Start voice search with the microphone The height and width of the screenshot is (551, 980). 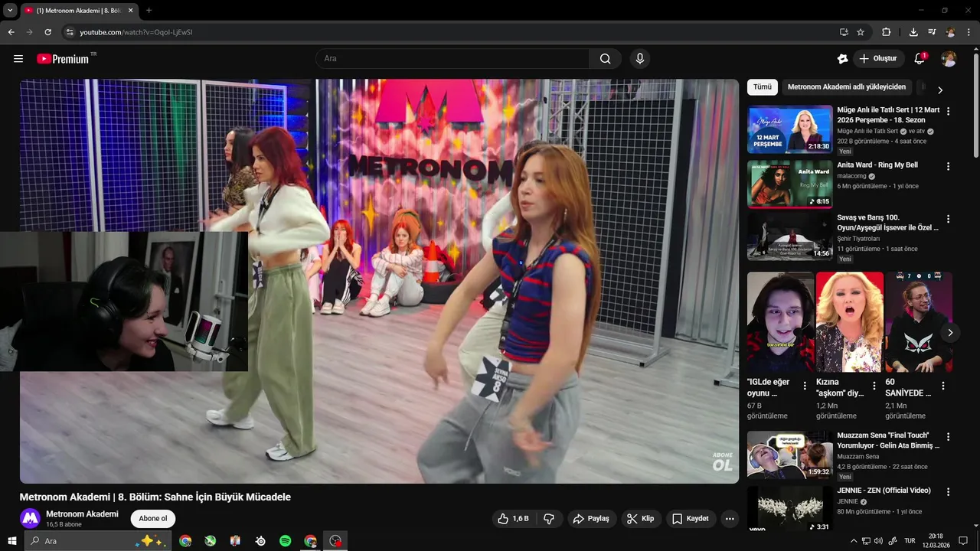[640, 59]
